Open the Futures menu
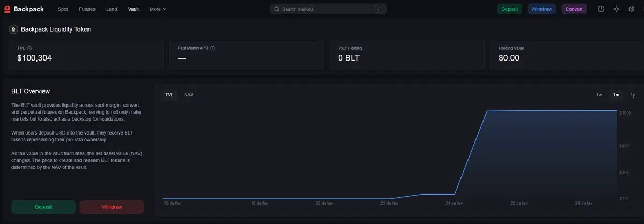The width and height of the screenshot is (644, 224). tap(87, 9)
